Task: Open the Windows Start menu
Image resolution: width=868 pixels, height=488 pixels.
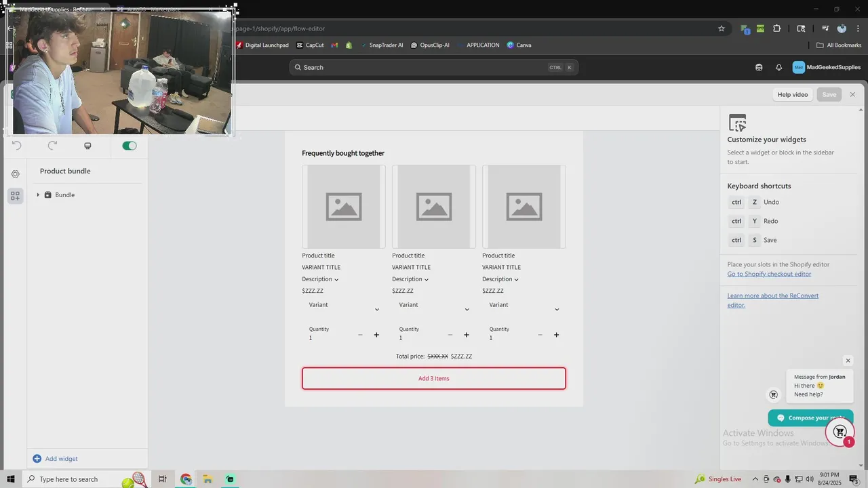Action: [x=11, y=479]
